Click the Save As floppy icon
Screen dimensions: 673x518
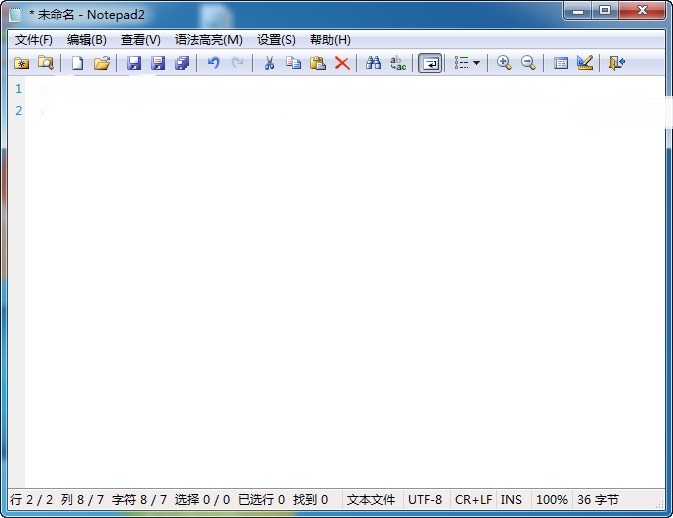[x=158, y=64]
